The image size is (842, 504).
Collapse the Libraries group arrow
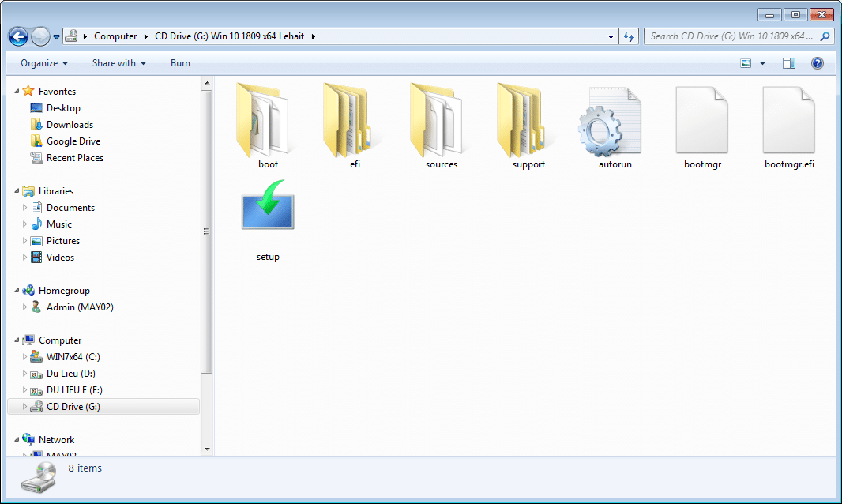tap(17, 190)
